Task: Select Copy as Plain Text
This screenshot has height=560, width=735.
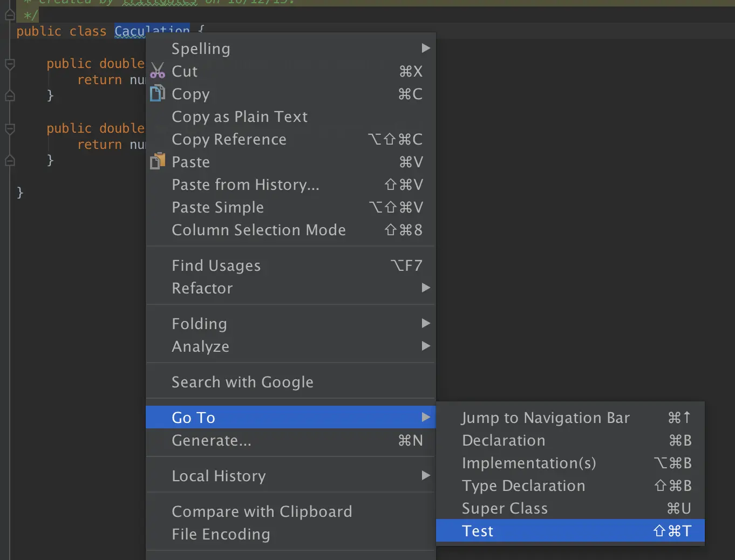Action: coord(290,117)
